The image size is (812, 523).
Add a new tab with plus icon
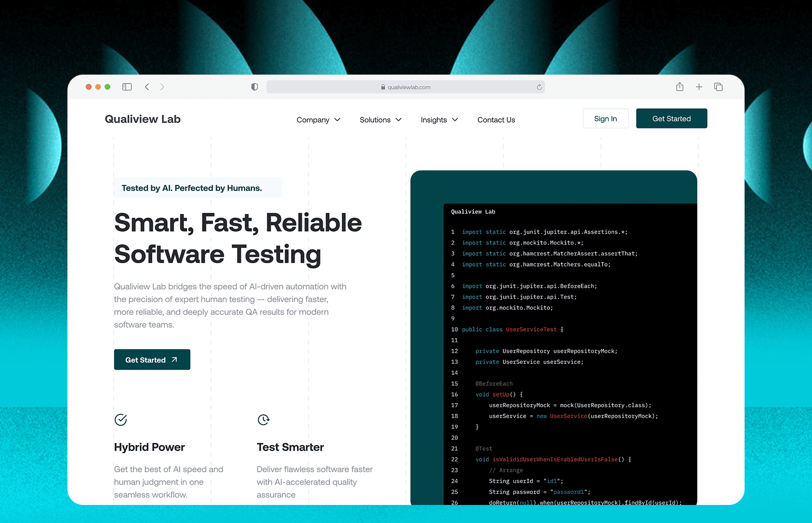(x=699, y=87)
